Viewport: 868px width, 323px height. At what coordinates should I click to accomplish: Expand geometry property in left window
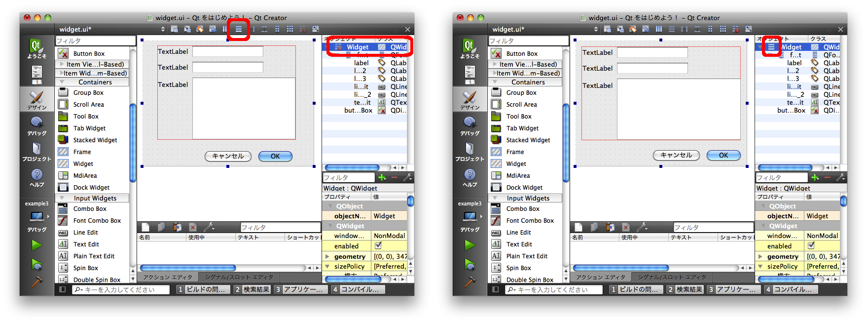click(327, 256)
